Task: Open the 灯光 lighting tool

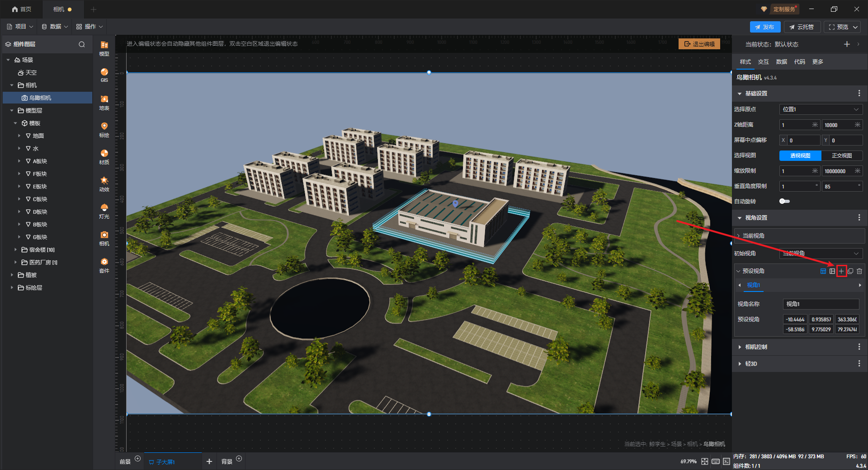Action: pos(104,211)
